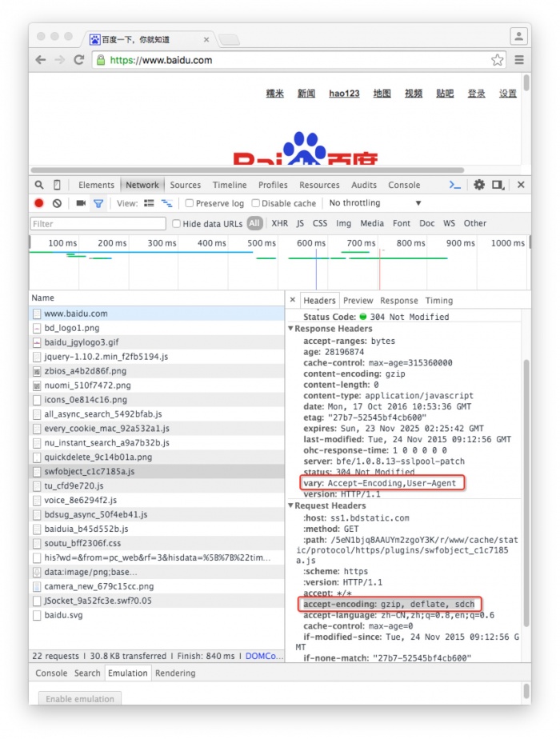Click the DevTools inspect magnifier icon
Viewport: 560px width, 739px height.
[39, 185]
